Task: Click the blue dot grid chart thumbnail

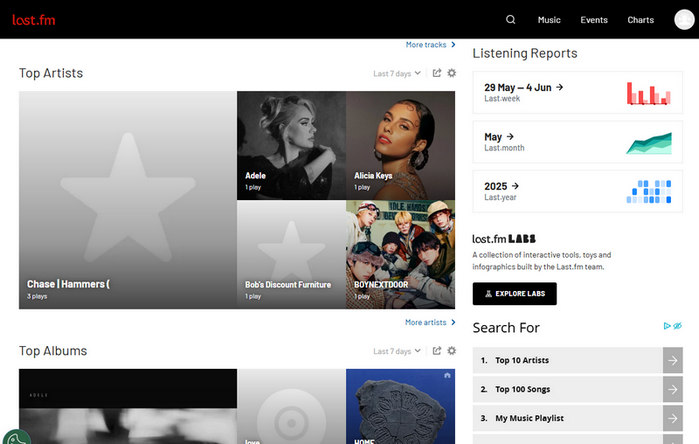Action: pos(649,192)
